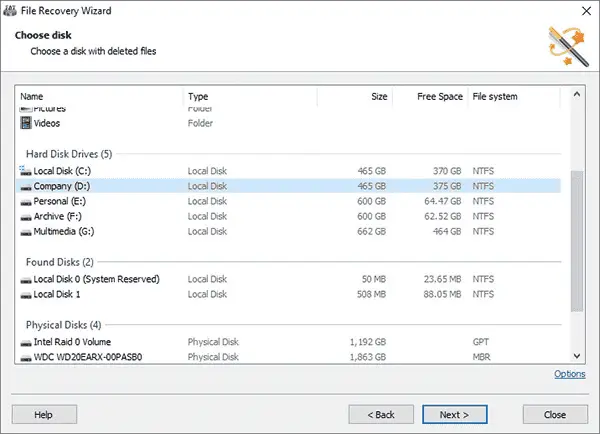Select the Local Disk (C:) row name
Image resolution: width=600 pixels, height=434 pixels.
(x=62, y=171)
